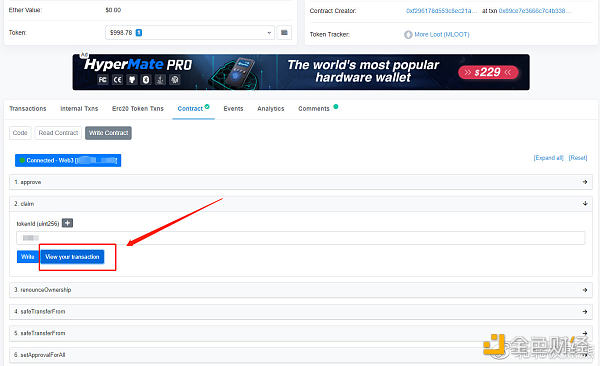
Task: Collapse the claim function arrow
Action: (585, 203)
